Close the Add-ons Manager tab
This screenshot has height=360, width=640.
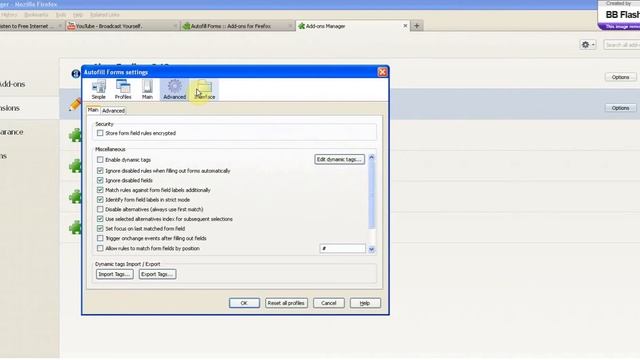405,26
